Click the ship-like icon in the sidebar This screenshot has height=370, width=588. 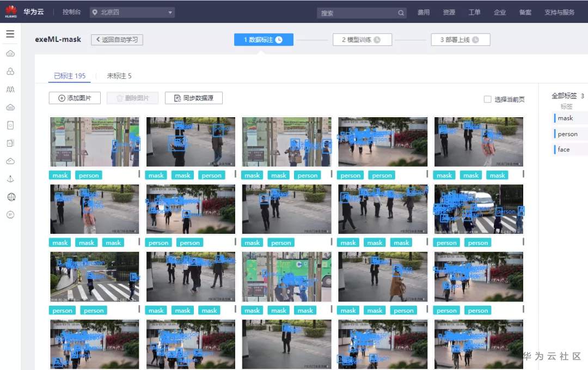pos(10,179)
